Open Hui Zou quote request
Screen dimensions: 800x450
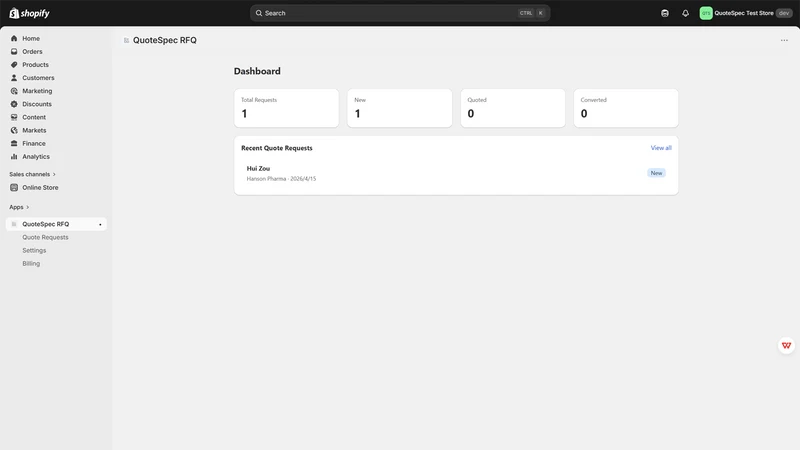tap(456, 173)
